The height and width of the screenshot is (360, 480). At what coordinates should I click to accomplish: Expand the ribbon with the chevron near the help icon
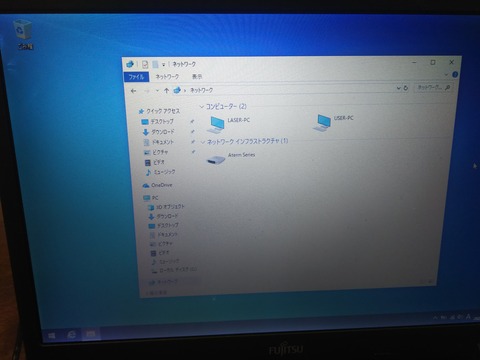click(x=446, y=74)
